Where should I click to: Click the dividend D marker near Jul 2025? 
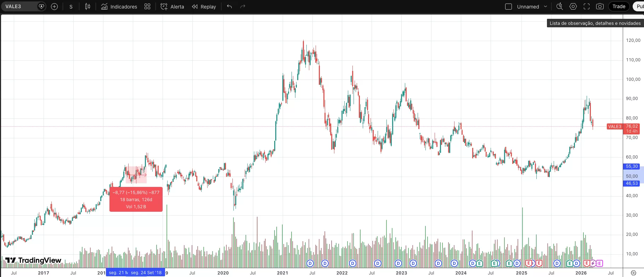tap(557, 263)
